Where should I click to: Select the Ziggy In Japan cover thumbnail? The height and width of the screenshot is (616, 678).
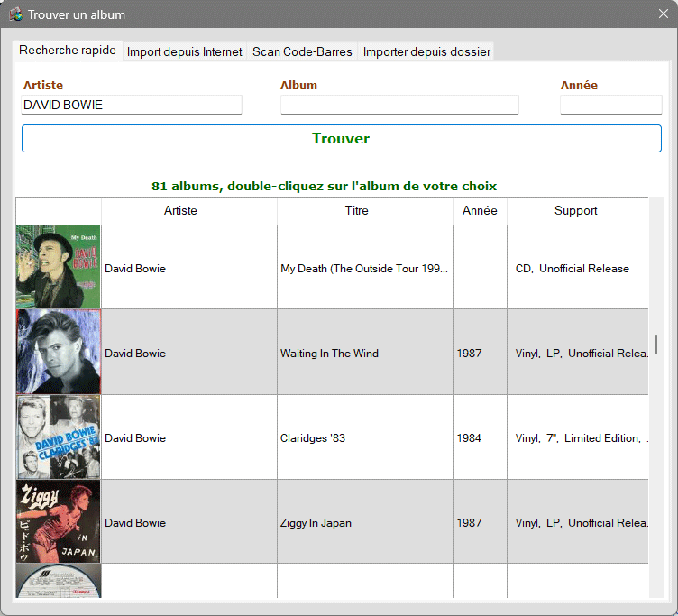click(x=59, y=521)
